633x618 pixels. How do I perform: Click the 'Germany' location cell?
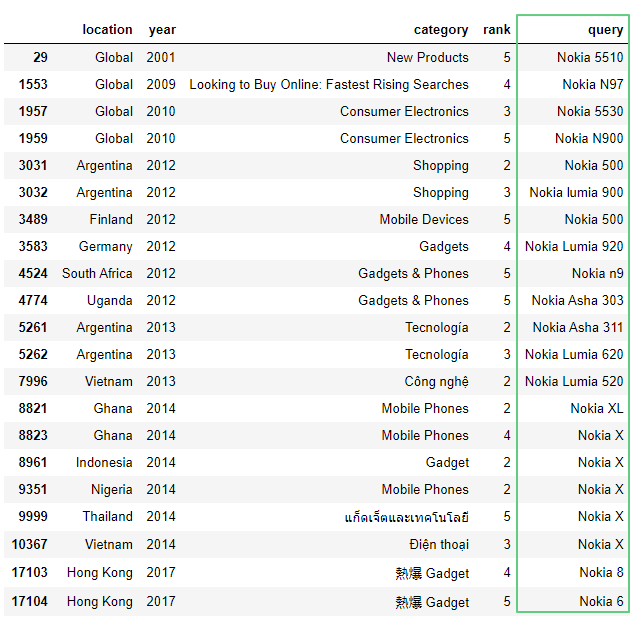click(105, 247)
